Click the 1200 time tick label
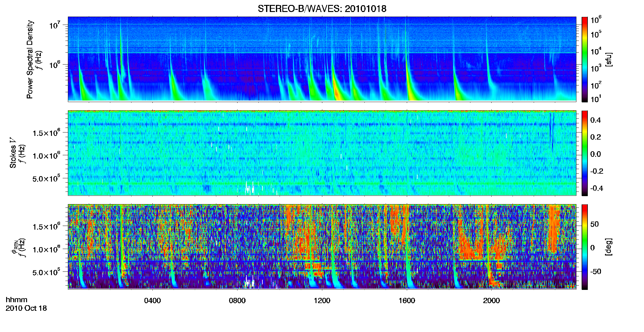Screen dimensions: 644x332 click(x=322, y=301)
